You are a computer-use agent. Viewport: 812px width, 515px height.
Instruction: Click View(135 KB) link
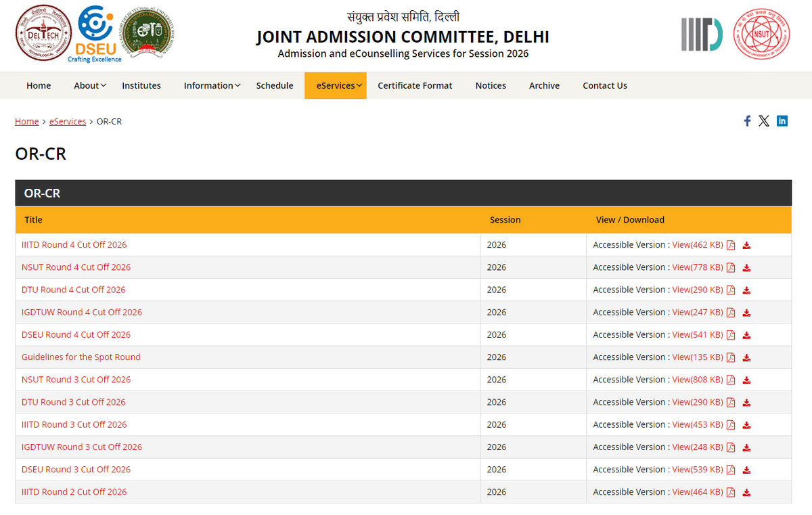pos(698,357)
